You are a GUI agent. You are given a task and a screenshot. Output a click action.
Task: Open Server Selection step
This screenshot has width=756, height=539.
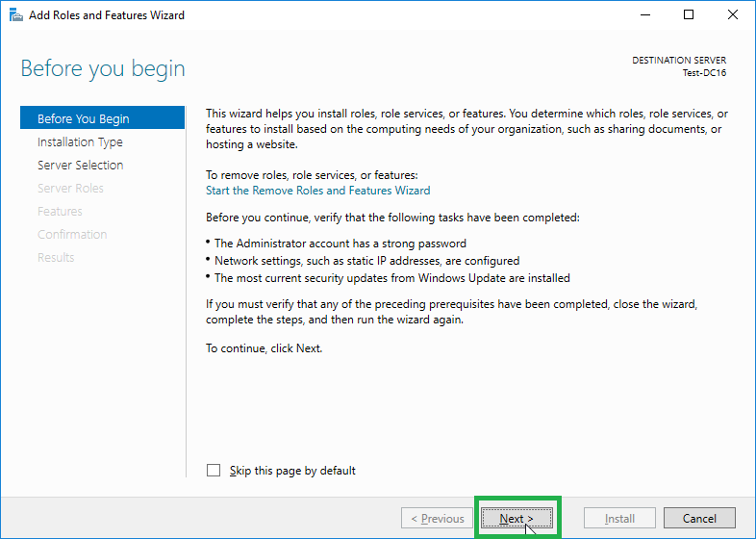click(81, 165)
